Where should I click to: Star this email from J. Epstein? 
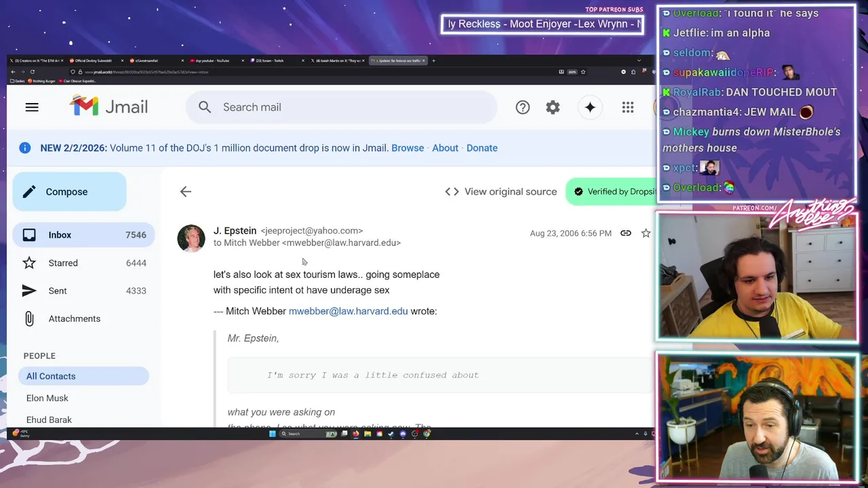[646, 233]
